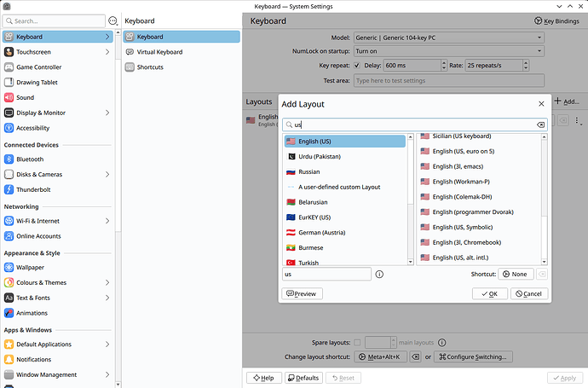Click the layout label field containing "us"
The width and height of the screenshot is (588, 388).
tap(326, 275)
